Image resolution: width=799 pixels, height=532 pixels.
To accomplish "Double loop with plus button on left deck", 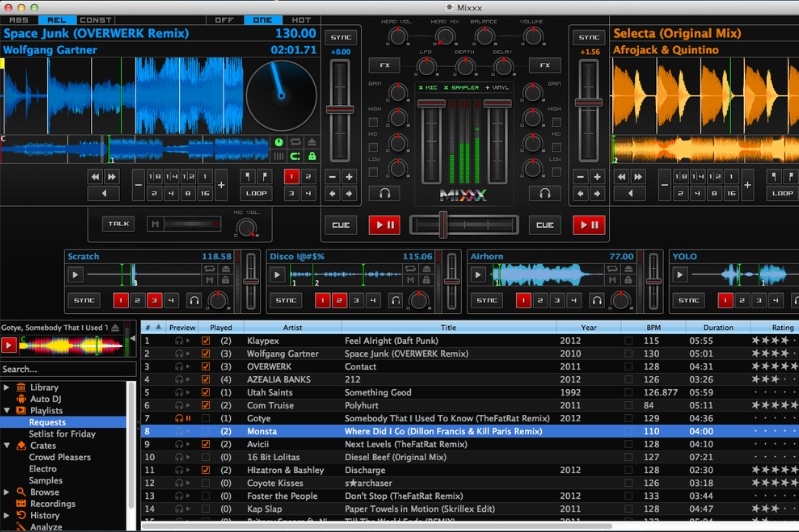I will tap(221, 185).
